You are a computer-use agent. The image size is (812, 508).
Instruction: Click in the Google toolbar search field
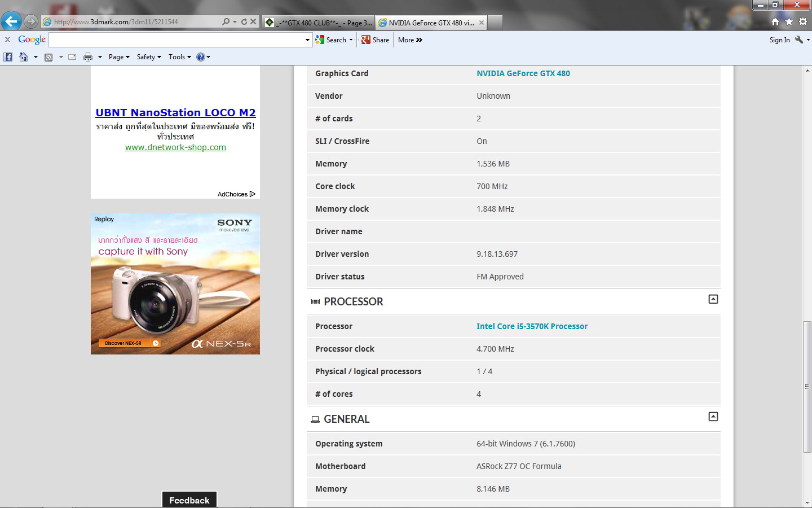click(x=176, y=40)
